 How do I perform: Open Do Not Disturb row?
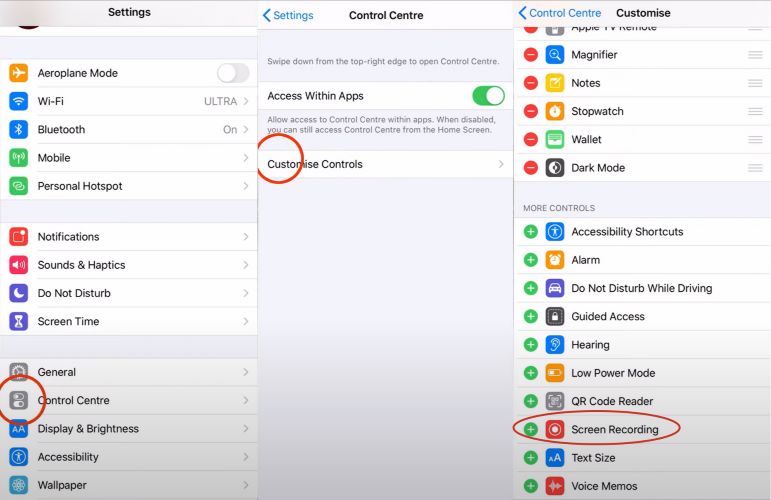pyautogui.click(x=129, y=293)
